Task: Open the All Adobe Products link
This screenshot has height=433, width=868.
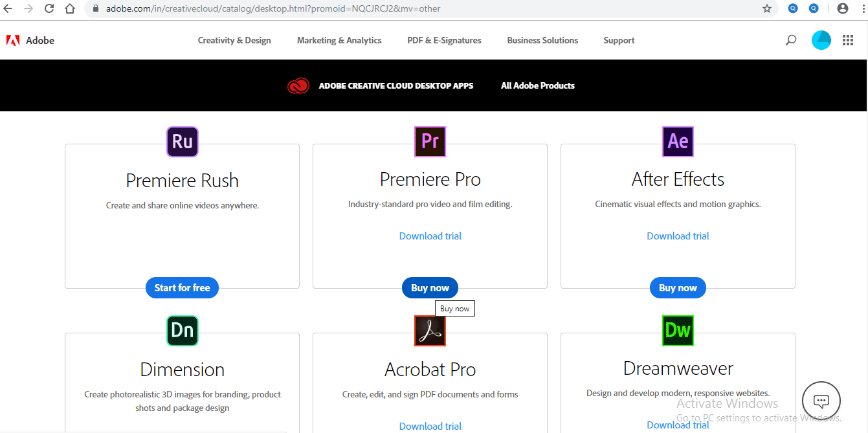Action: tap(537, 85)
